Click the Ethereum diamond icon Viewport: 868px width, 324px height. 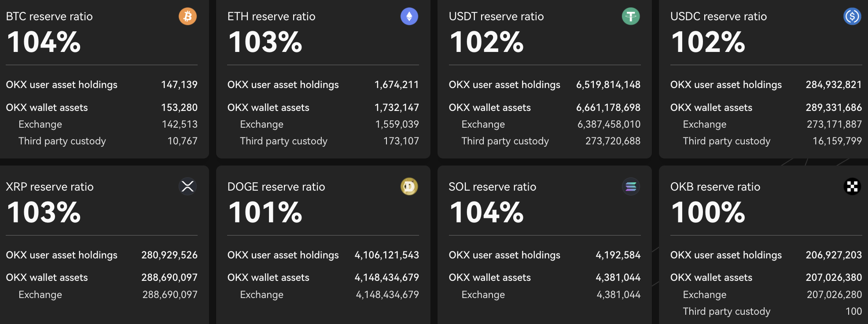[x=409, y=17]
